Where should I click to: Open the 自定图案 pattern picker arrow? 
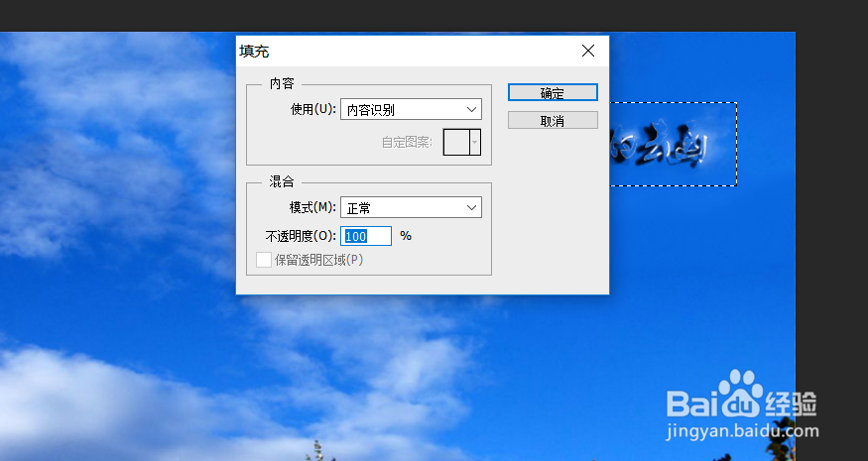(x=475, y=142)
